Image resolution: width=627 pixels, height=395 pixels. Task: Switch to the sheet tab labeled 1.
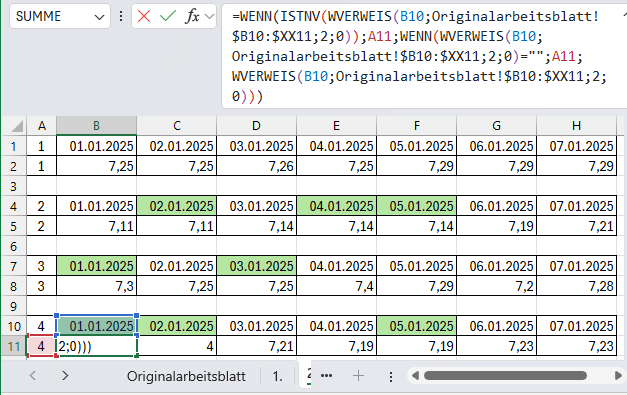click(x=278, y=376)
